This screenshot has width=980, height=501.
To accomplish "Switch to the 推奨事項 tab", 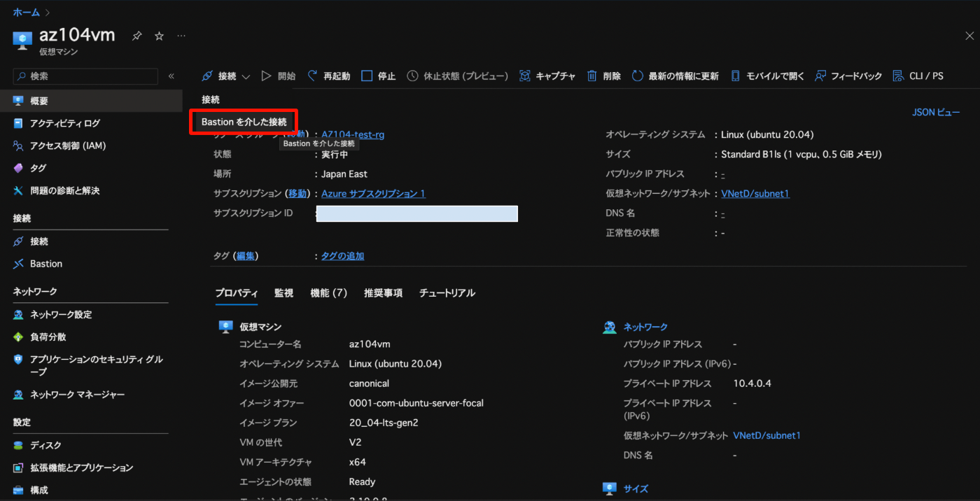I will [x=383, y=293].
